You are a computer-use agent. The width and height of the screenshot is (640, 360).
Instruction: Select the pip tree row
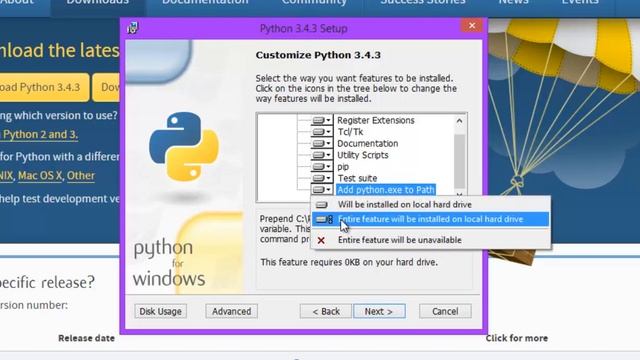tap(343, 167)
